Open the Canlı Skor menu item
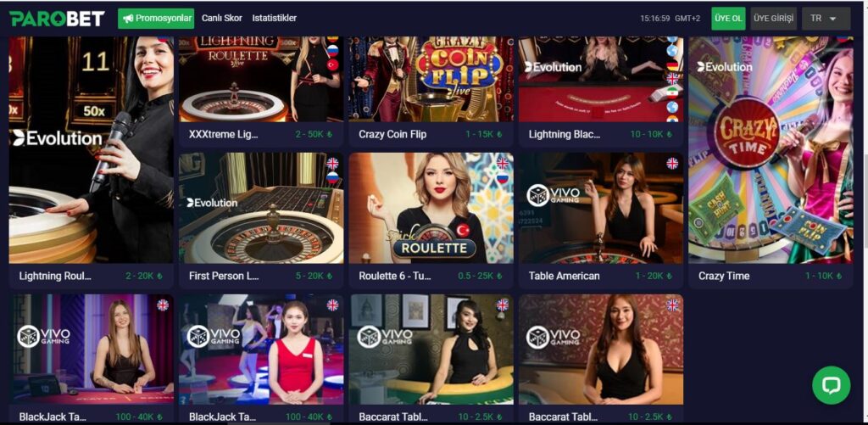The image size is (868, 425). pyautogui.click(x=222, y=19)
